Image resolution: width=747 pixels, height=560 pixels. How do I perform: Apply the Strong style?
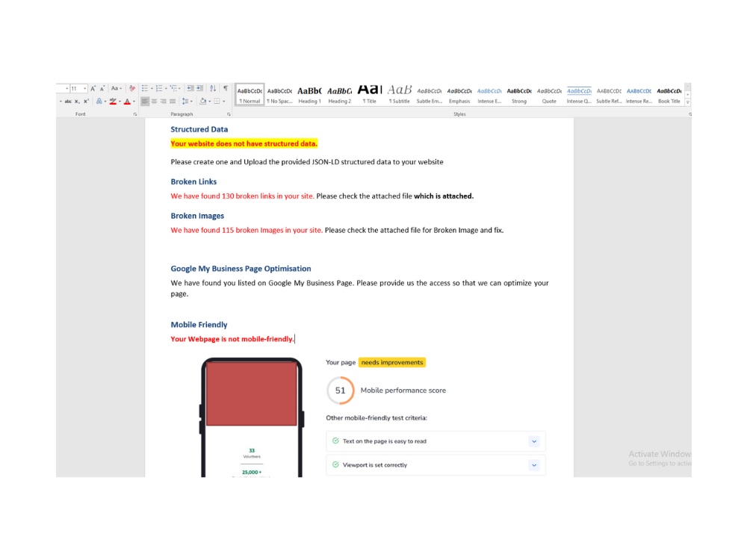(519, 94)
